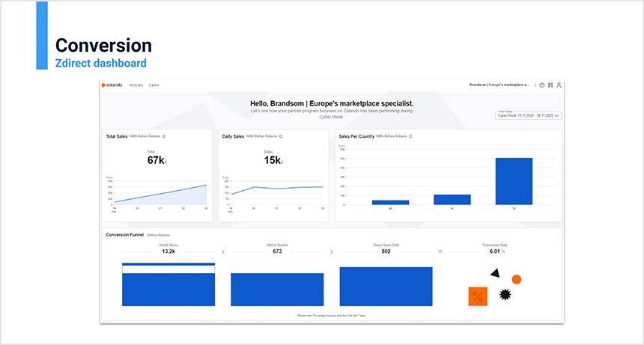Click the tallest DE bar in country chart
The height and width of the screenshot is (345, 644).
514,181
